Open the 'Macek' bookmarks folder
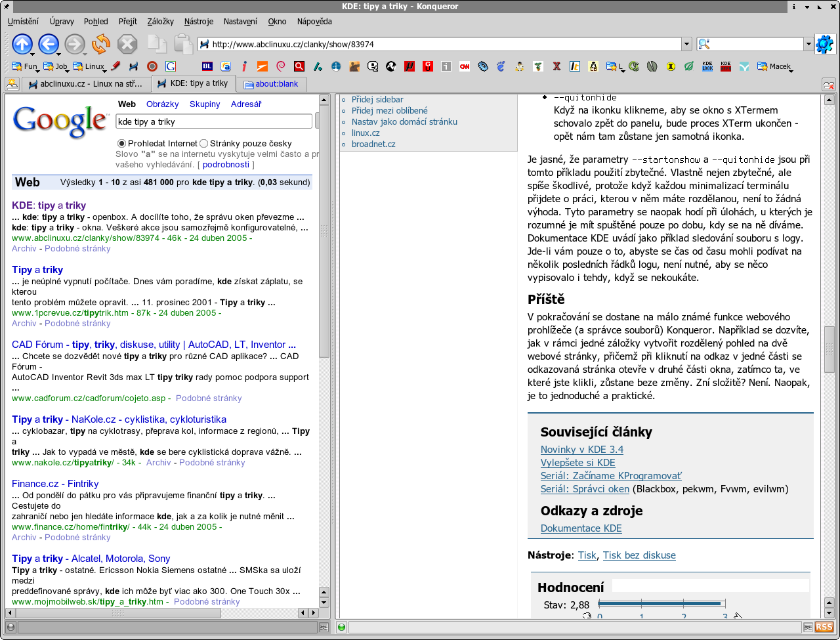The width and height of the screenshot is (840, 640). [x=774, y=66]
